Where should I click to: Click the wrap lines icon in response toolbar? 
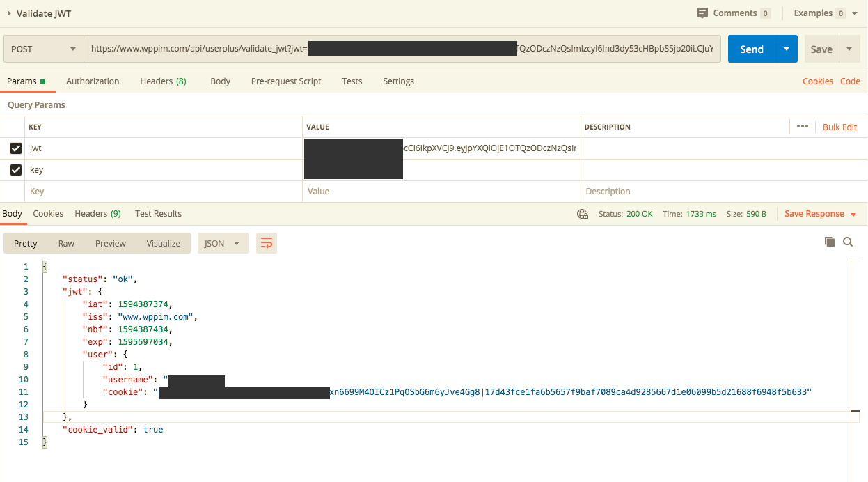267,243
